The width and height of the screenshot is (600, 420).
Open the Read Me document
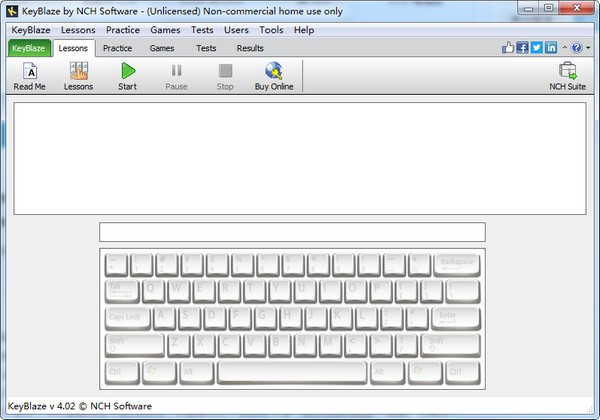tap(29, 76)
